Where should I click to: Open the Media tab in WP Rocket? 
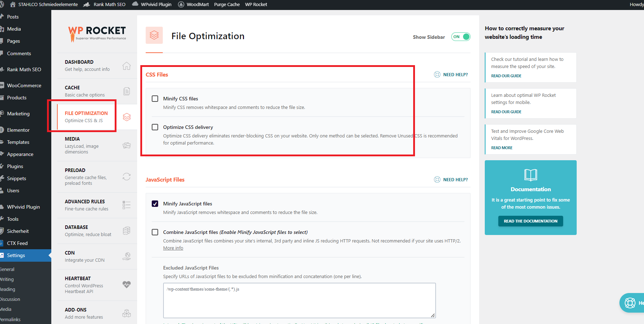point(97,145)
